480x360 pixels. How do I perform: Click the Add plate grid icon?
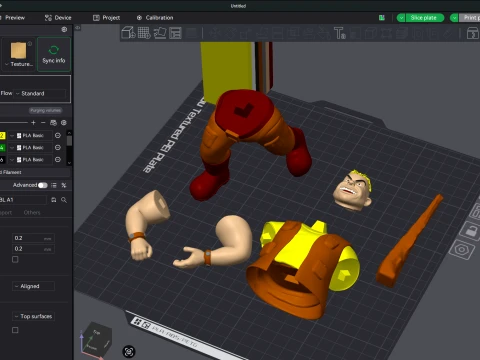[x=144, y=33]
